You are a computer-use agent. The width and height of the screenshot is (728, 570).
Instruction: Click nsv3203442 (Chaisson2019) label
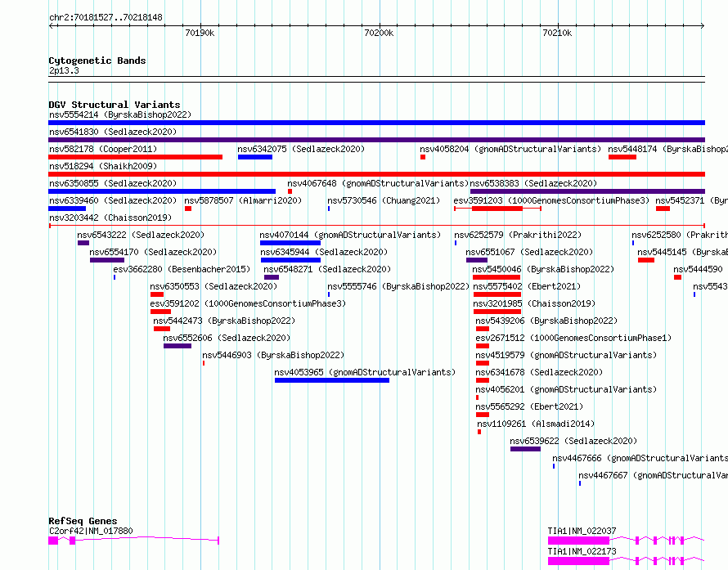[110, 218]
